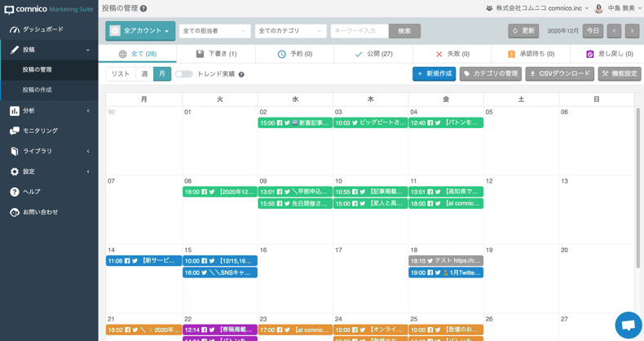Open the 11:06 【新サービ post on the 14th
Viewport: 644px width, 341px height.
143,261
